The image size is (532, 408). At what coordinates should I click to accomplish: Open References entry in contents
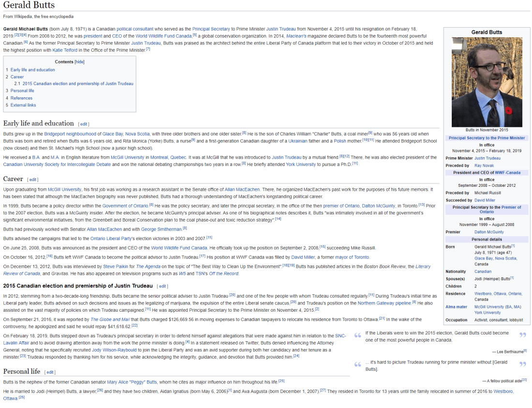21,98
